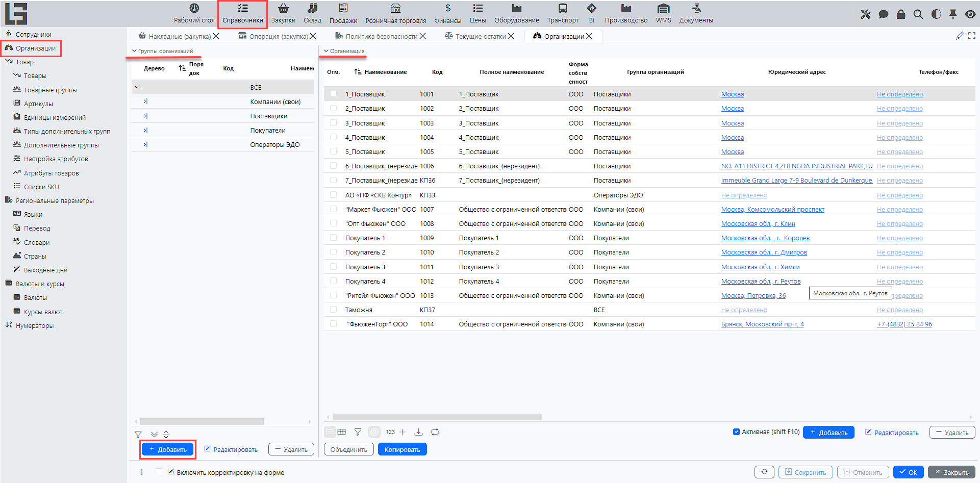Expand the Поставщики group tree node

point(145,116)
